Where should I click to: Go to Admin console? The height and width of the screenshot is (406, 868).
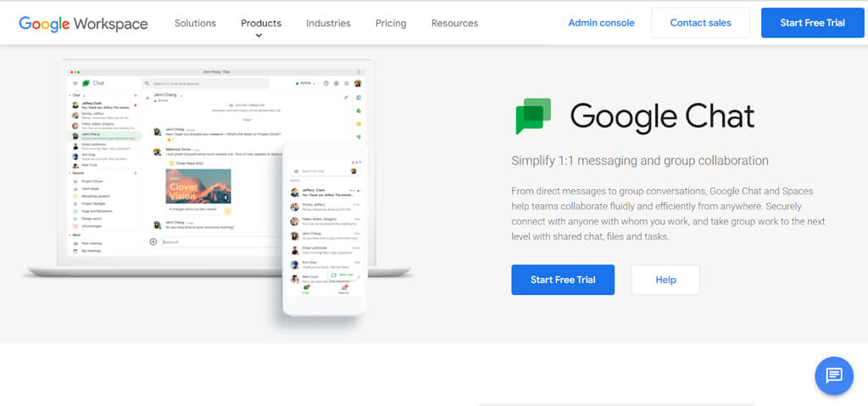pyautogui.click(x=601, y=23)
